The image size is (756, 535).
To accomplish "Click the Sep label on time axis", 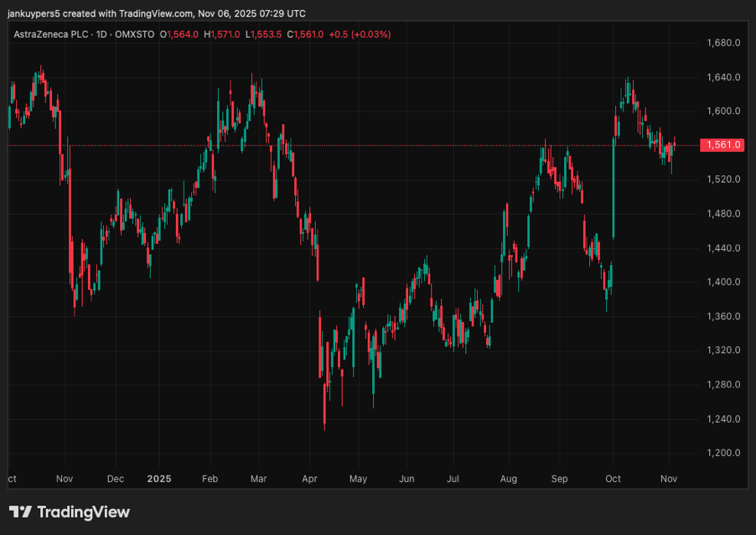I will pyautogui.click(x=559, y=479).
